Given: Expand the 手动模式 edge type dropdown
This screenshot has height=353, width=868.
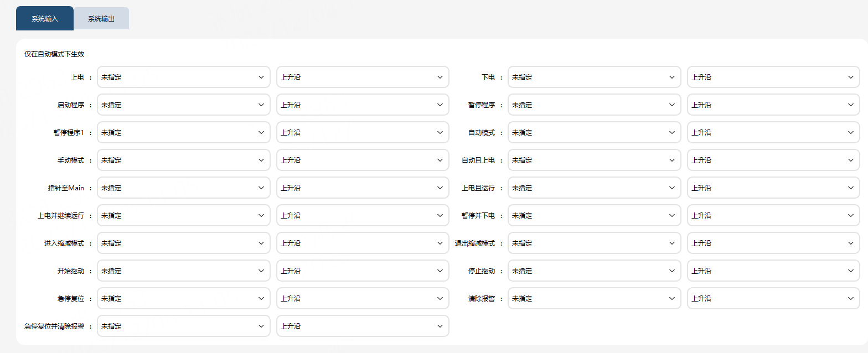Looking at the screenshot, I should pos(363,160).
